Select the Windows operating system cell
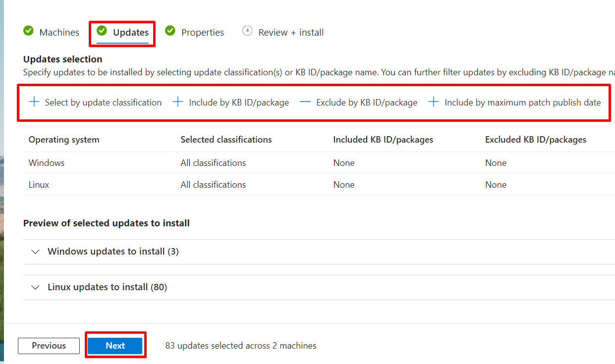 click(47, 163)
